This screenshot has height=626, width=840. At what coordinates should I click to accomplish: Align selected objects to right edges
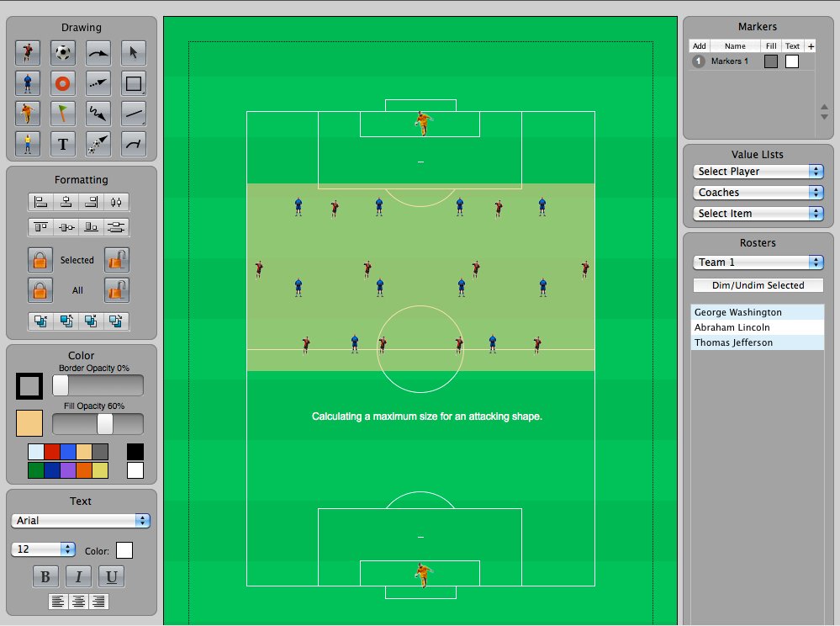pyautogui.click(x=91, y=202)
